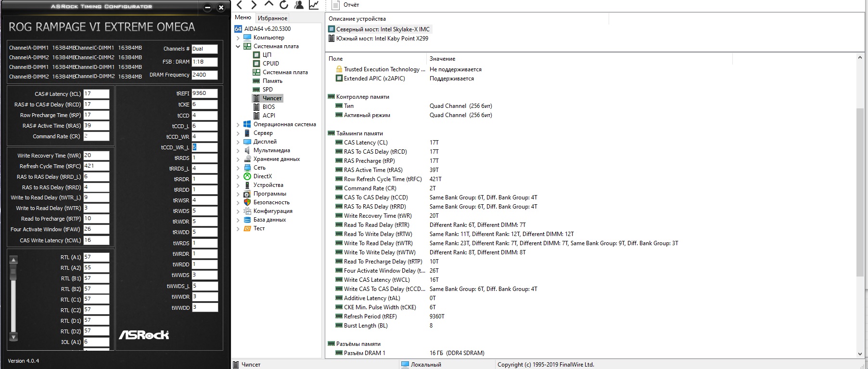This screenshot has width=868, height=369.
Task: Click the Безопасность shield icon
Action: (247, 202)
